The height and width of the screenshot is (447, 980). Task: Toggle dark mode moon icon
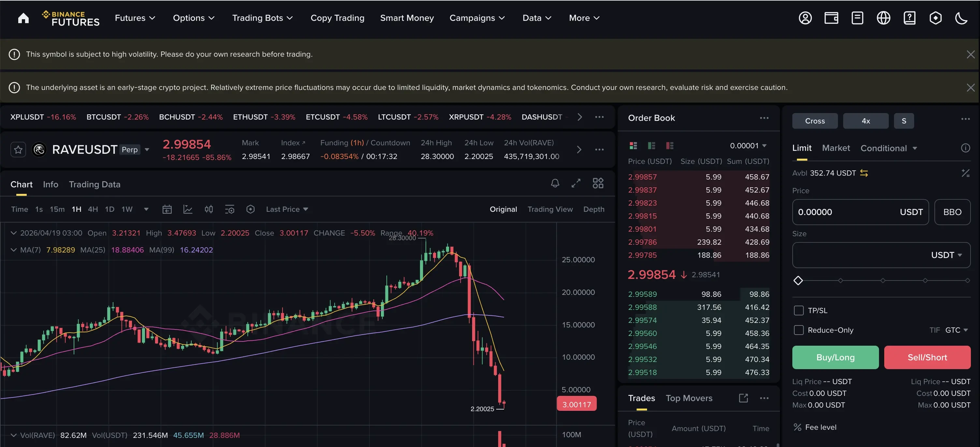pyautogui.click(x=961, y=18)
